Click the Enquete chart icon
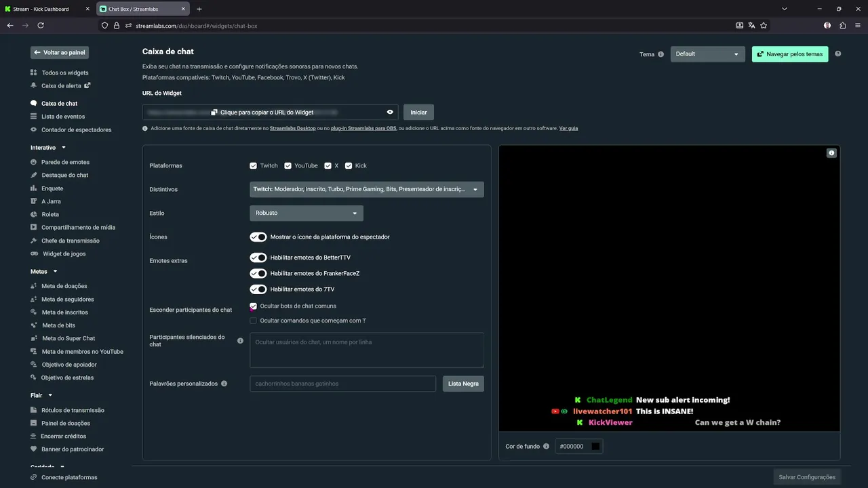 (34, 188)
